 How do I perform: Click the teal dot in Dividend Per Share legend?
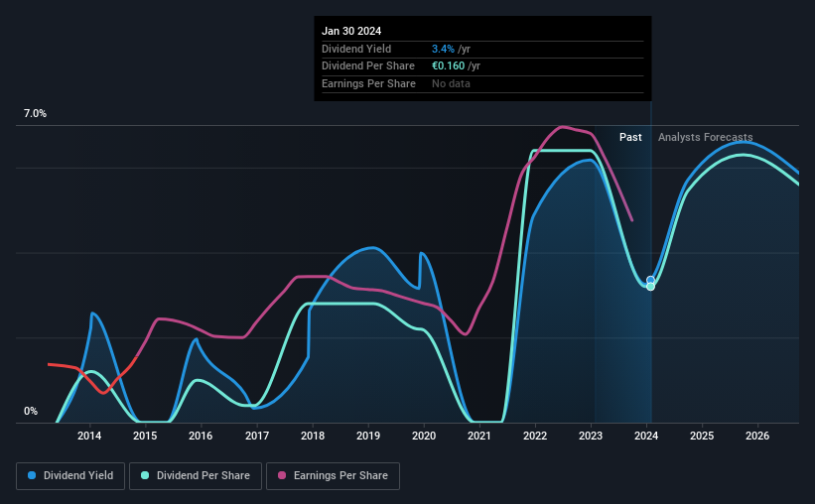pyautogui.click(x=145, y=475)
